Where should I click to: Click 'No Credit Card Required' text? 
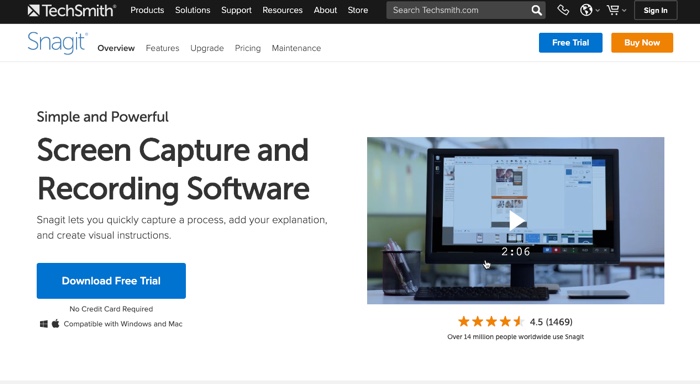[x=111, y=309]
